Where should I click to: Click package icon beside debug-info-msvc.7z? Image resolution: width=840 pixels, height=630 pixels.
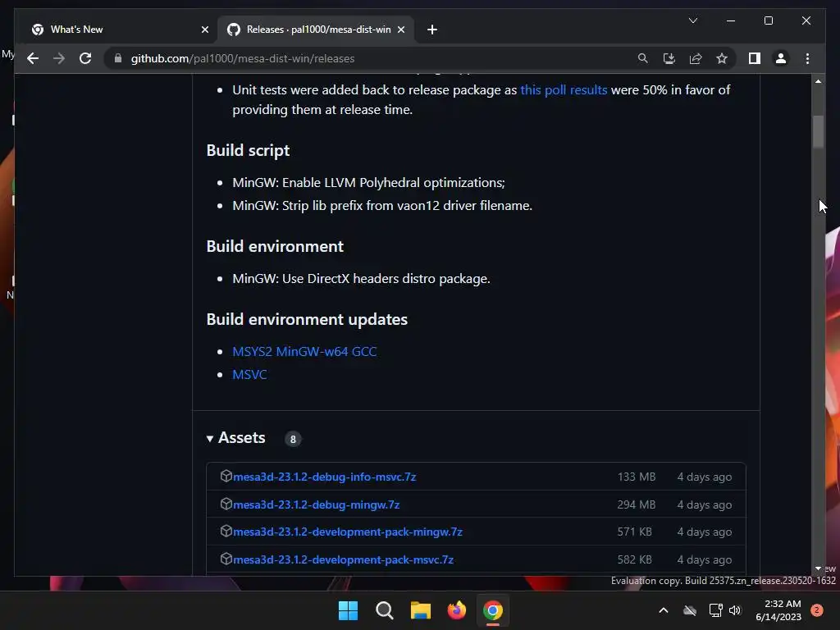(226, 476)
